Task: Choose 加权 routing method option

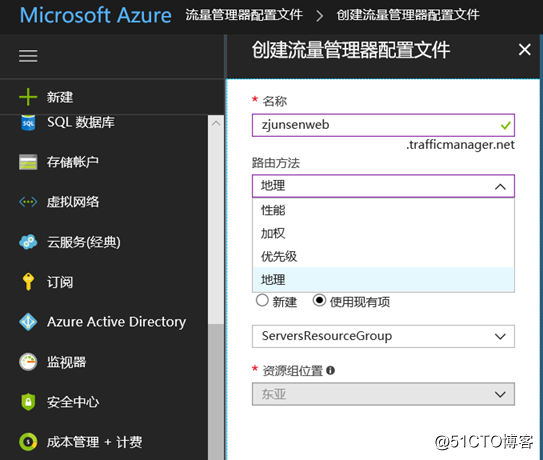Action: [383, 233]
